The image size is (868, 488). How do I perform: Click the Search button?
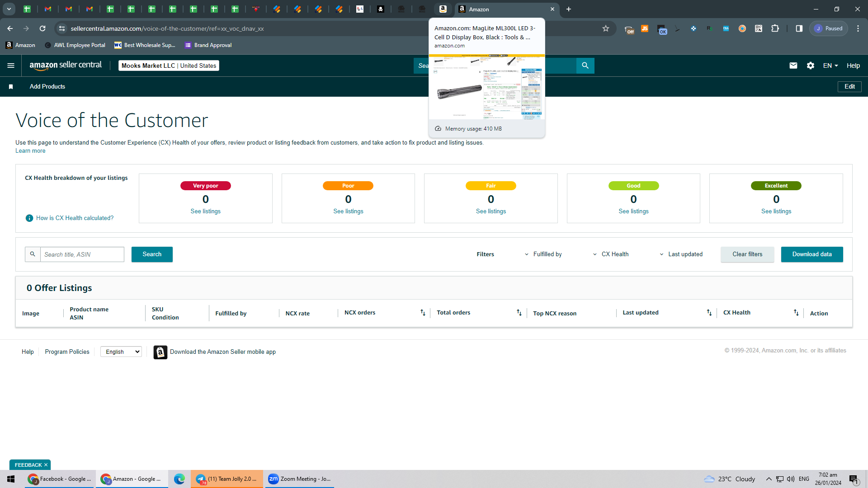tap(152, 254)
